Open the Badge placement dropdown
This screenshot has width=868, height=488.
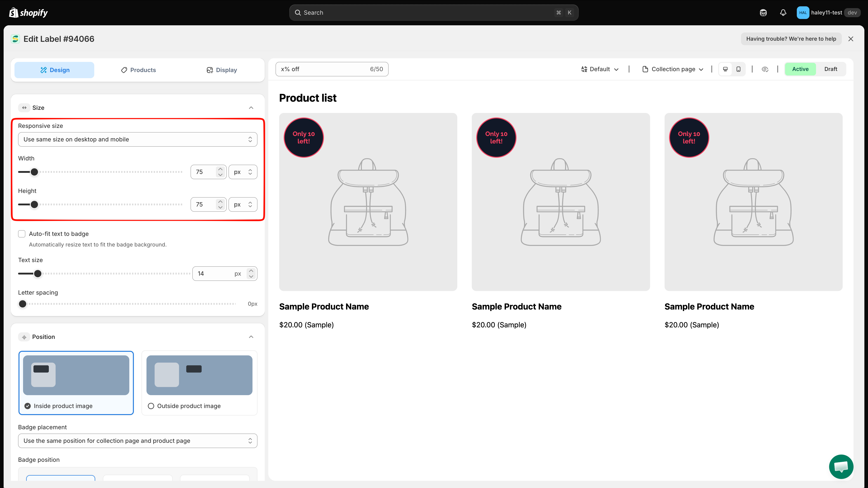point(137,441)
